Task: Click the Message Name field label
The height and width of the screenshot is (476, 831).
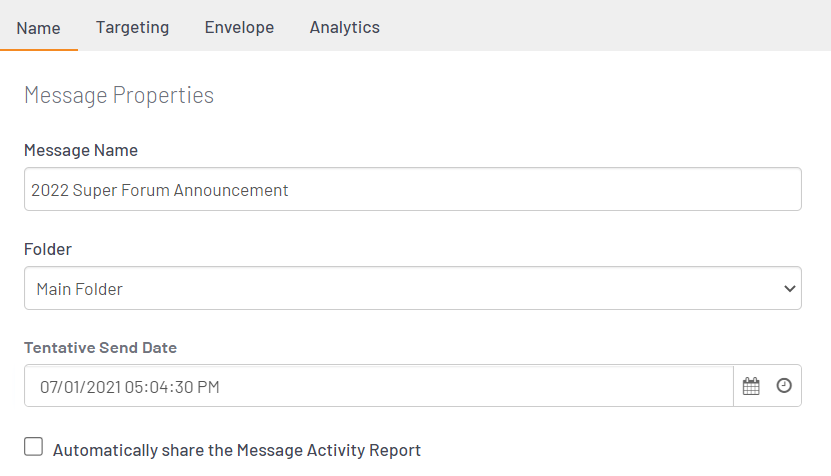Action: pos(81,151)
